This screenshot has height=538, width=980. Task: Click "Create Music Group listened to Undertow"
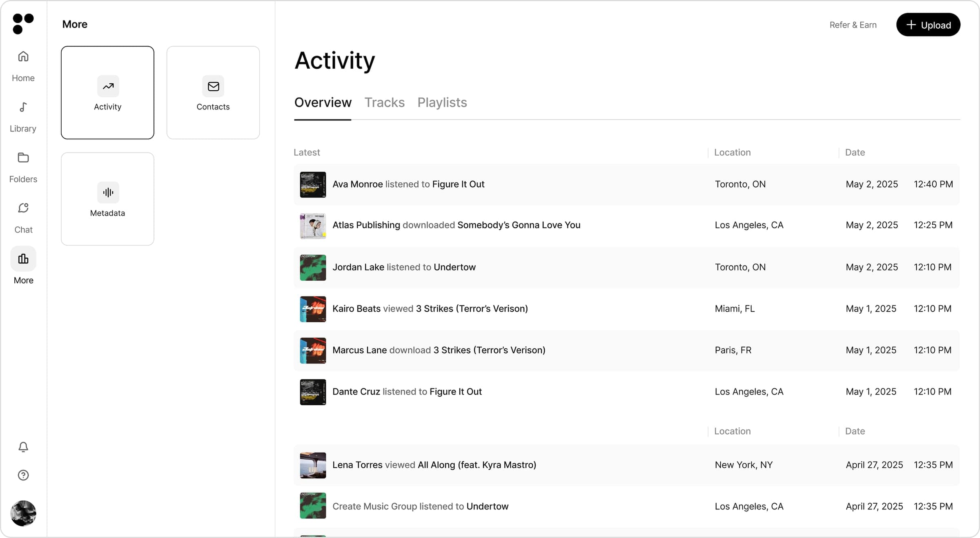(421, 507)
